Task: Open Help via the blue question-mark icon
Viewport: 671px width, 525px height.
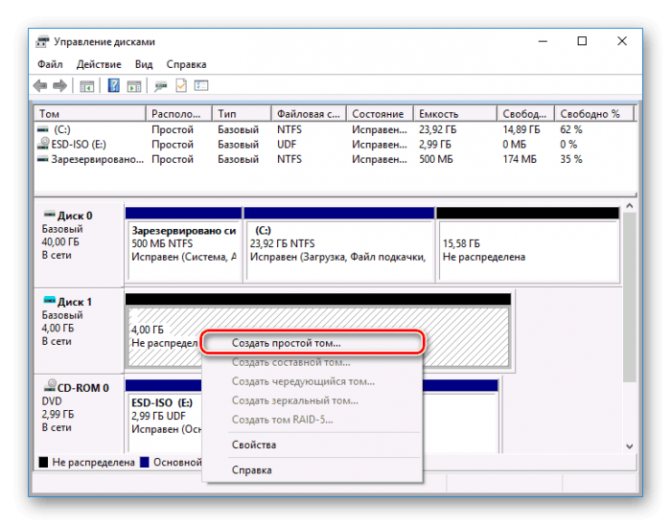Action: 113,86
